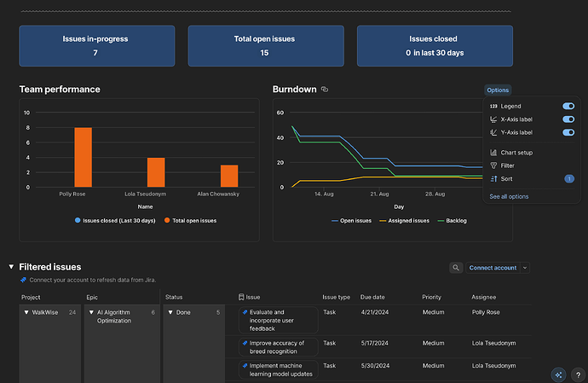The width and height of the screenshot is (588, 383).
Task: Click the Sort icon in options menu
Action: point(493,179)
